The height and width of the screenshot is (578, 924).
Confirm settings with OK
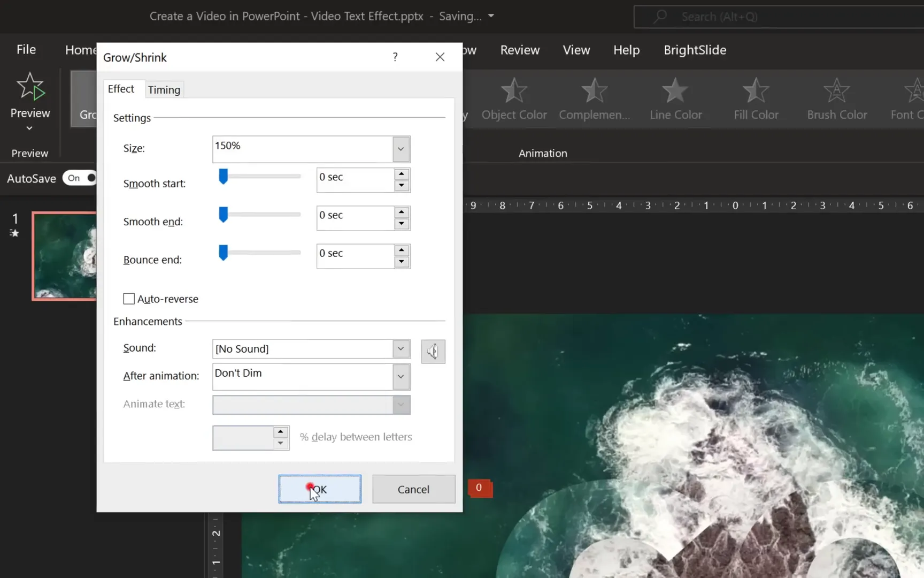pos(319,489)
